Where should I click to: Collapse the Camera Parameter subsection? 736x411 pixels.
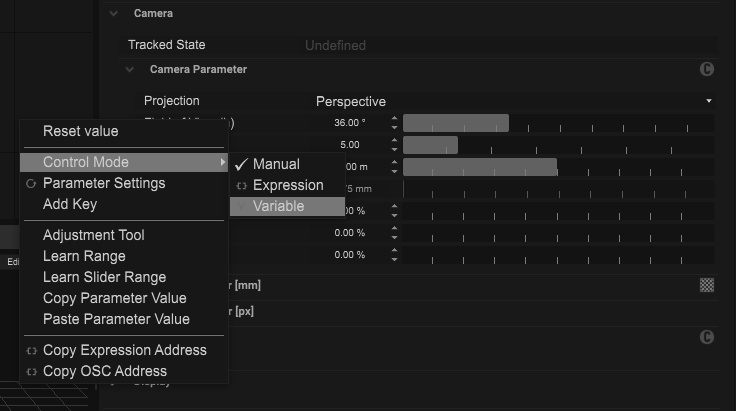click(129, 70)
